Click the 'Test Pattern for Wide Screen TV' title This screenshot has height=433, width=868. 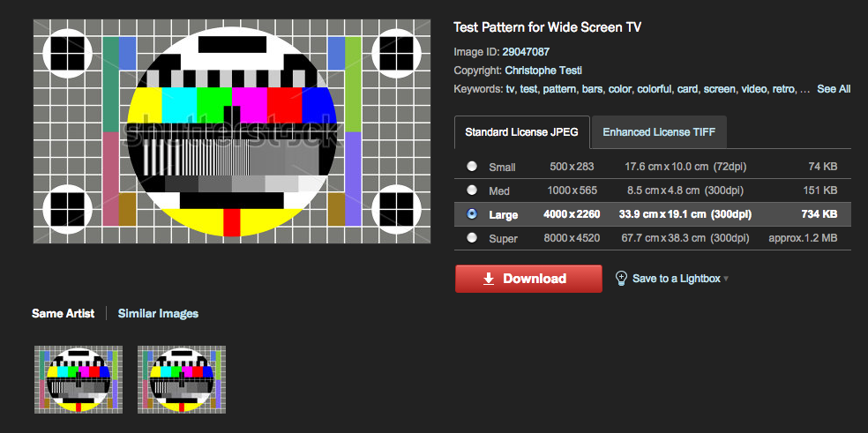point(548,27)
